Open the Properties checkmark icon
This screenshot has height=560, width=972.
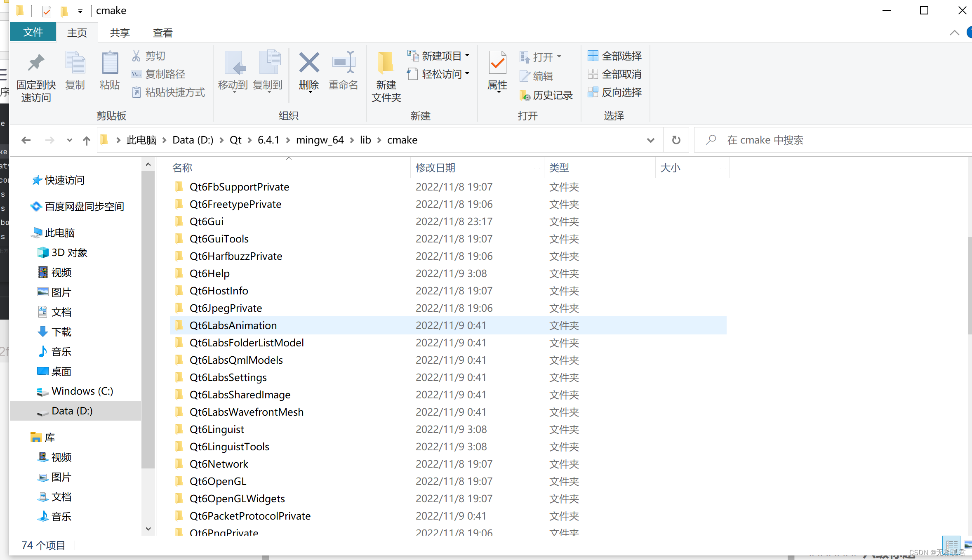[x=497, y=63]
